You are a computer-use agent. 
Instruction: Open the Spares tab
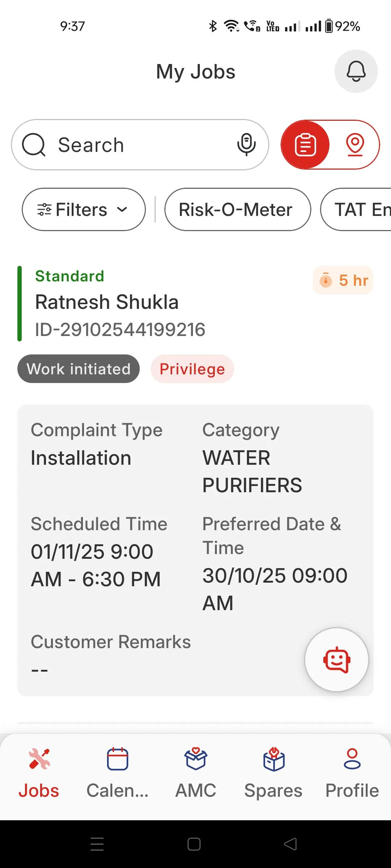pyautogui.click(x=274, y=773)
